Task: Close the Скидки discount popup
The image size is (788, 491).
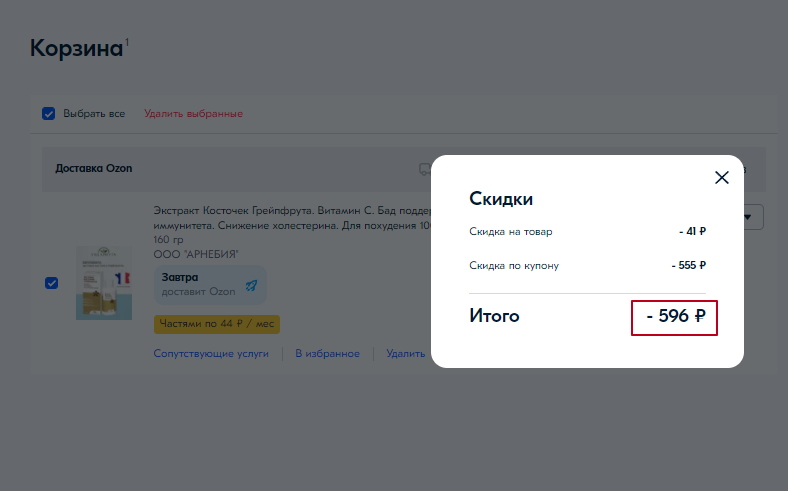Action: [722, 178]
